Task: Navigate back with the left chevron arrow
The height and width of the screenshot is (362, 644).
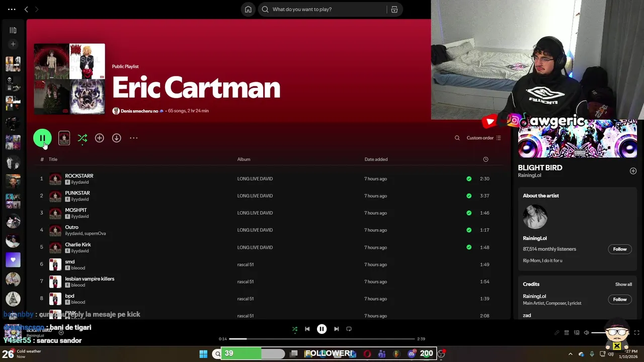Action: coord(26,9)
